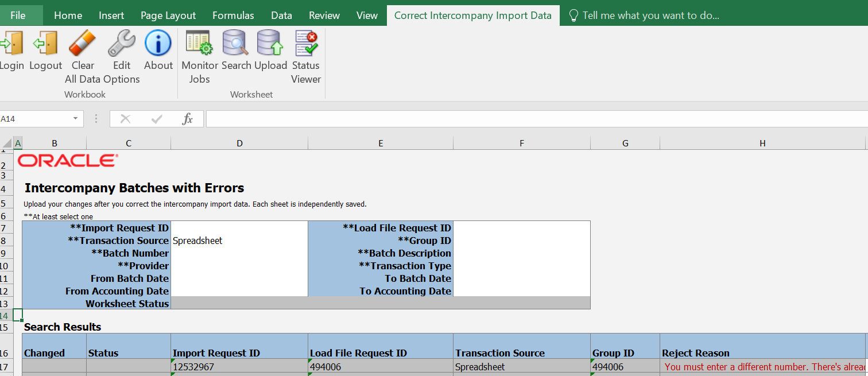Expand the Name Box dropdown arrow
This screenshot has width=868, height=376.
(x=75, y=119)
